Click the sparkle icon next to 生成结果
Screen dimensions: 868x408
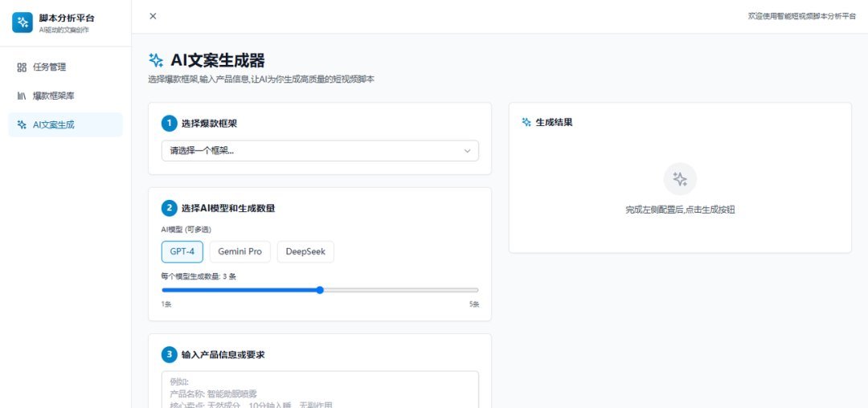[526, 122]
